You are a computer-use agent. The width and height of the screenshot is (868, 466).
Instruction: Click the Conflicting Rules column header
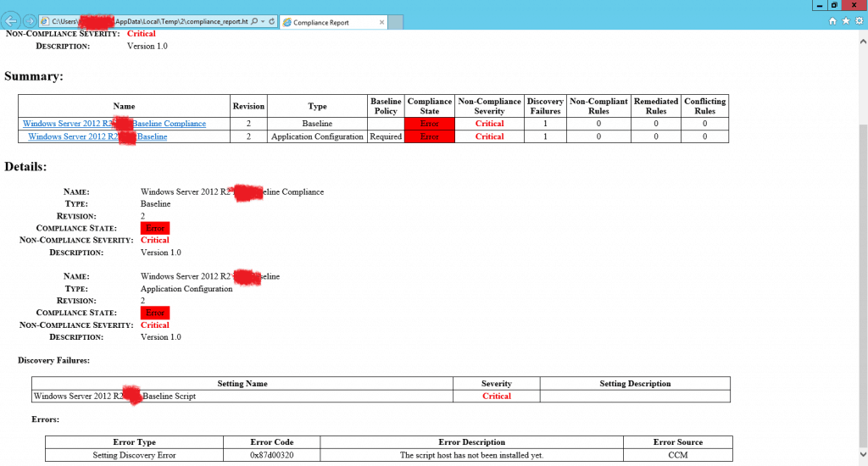[704, 106]
